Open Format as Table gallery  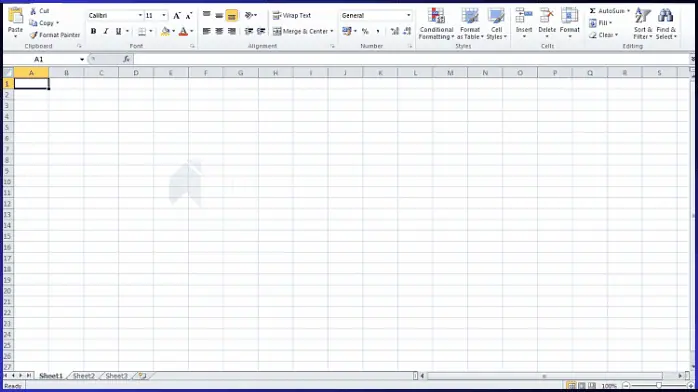(x=470, y=24)
